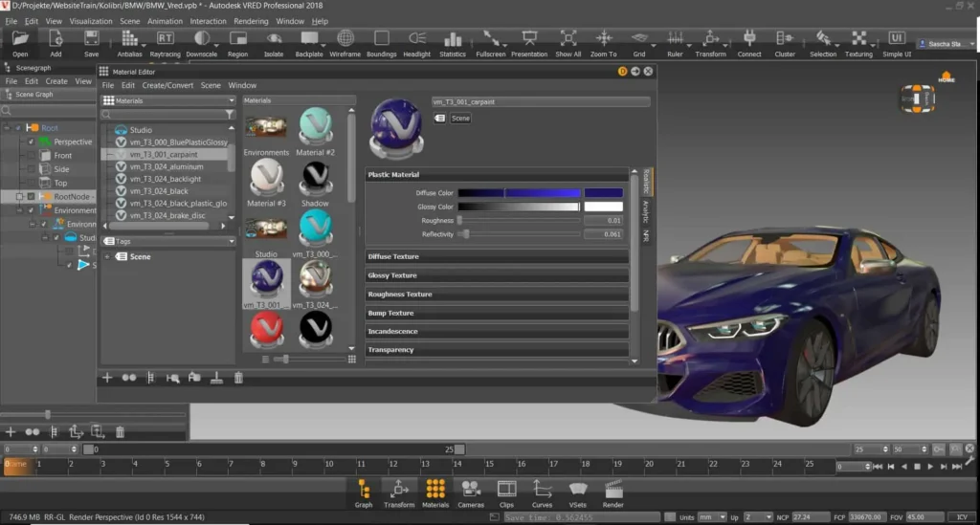Open Create menu in Scenegraph panel
This screenshot has height=525, width=980.
point(56,81)
